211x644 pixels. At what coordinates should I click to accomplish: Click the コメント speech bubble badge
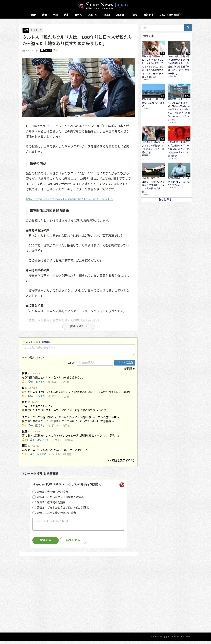coord(46,50)
